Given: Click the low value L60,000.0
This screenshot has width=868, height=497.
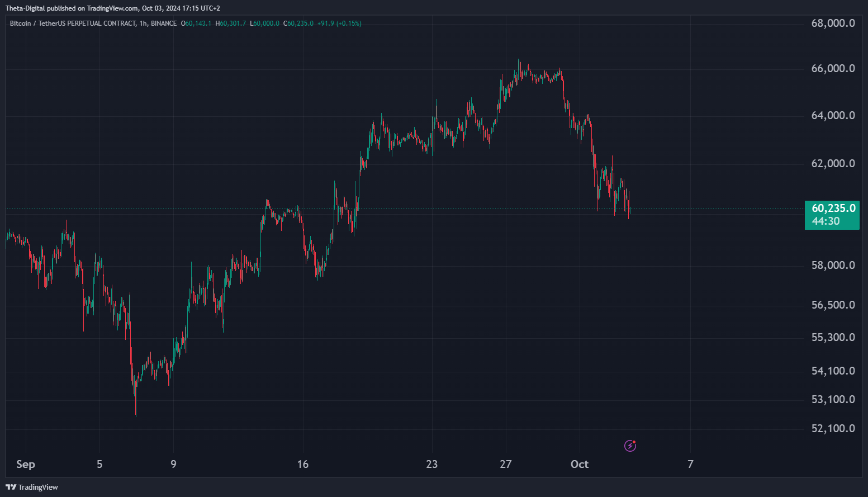Looking at the screenshot, I should pos(264,23).
